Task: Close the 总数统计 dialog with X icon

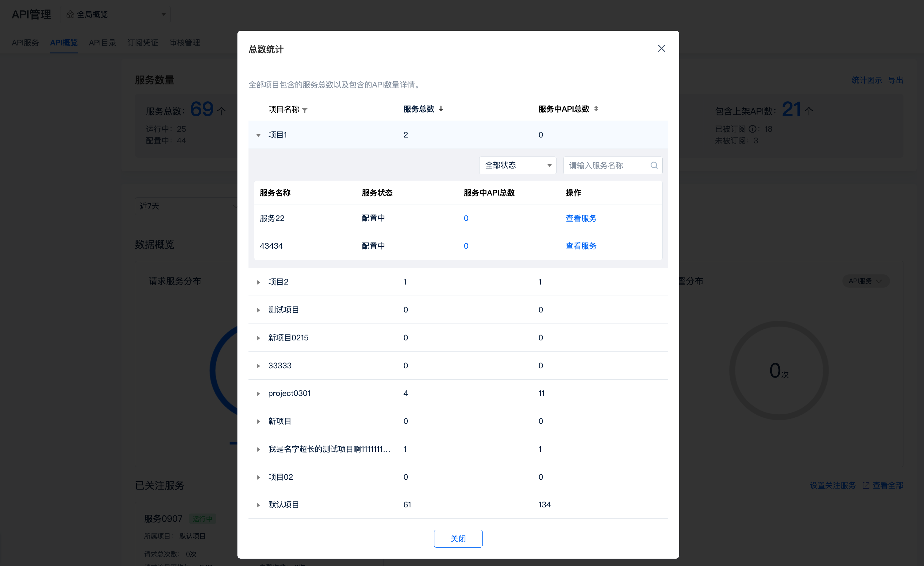Action: pyautogui.click(x=661, y=49)
